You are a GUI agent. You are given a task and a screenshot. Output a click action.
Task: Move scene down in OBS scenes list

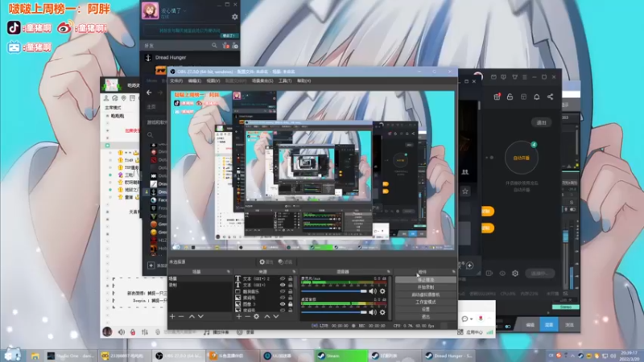point(200,316)
